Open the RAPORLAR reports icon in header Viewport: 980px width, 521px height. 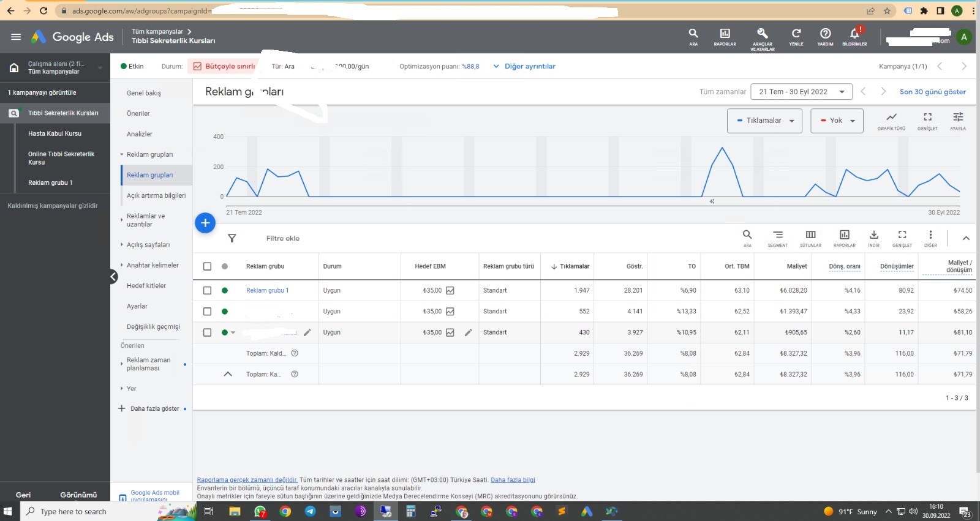(725, 36)
